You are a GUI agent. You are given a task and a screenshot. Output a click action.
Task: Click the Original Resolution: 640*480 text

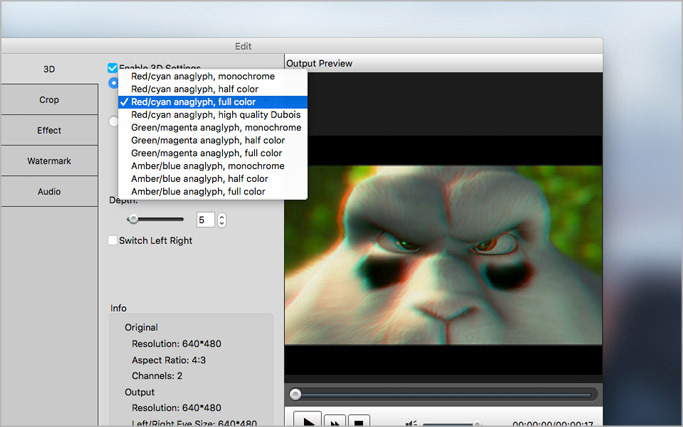[176, 344]
